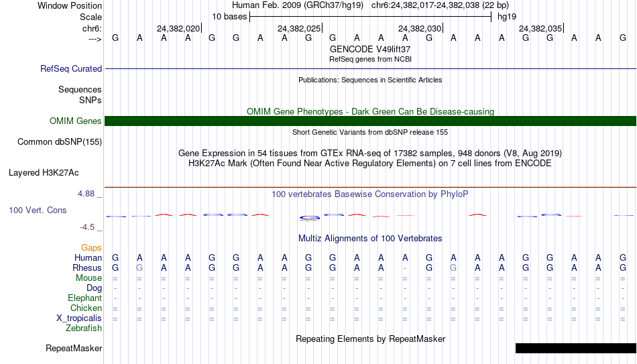
Task: Click the Window Position label
Action: click(x=70, y=5)
